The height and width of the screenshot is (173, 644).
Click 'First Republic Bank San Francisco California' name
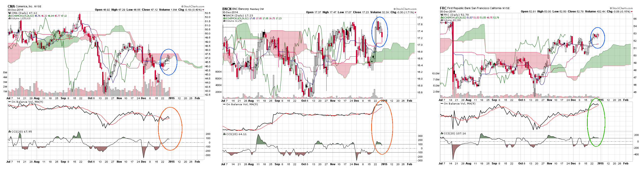click(x=474, y=8)
